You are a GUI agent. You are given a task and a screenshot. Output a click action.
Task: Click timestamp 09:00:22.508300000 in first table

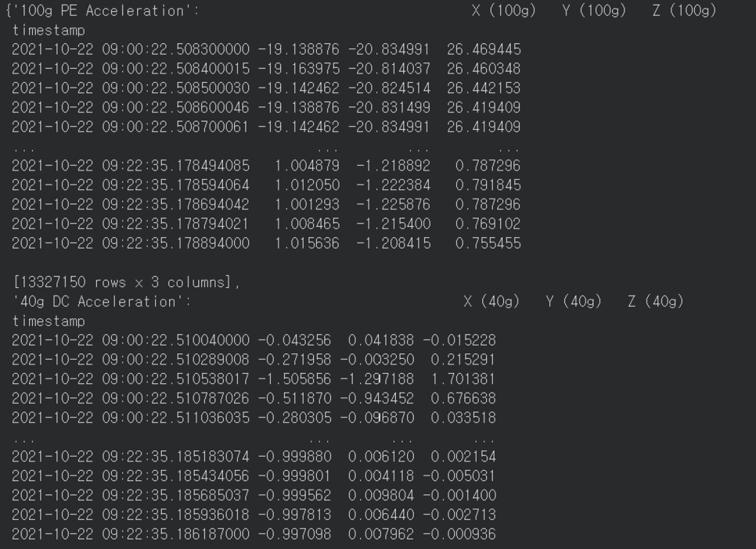tap(131, 49)
